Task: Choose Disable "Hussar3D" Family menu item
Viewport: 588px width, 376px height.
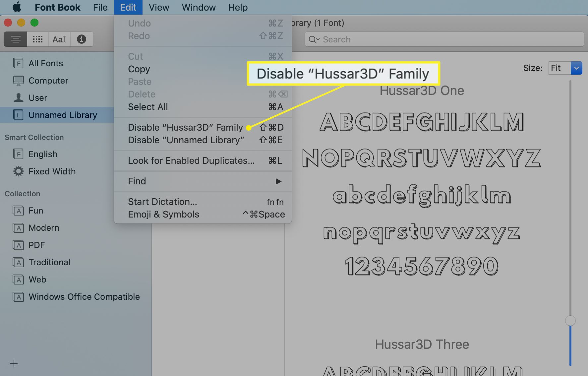Action: tap(203, 127)
